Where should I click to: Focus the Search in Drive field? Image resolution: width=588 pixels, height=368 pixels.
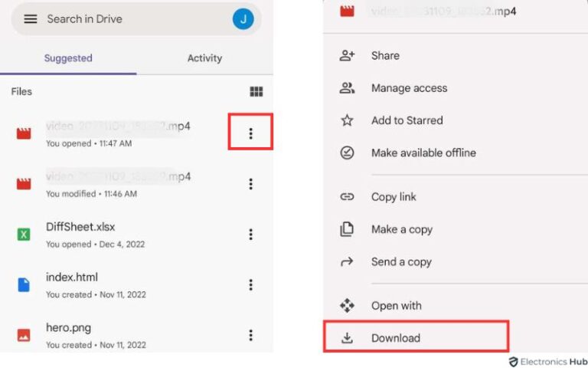[x=136, y=18]
